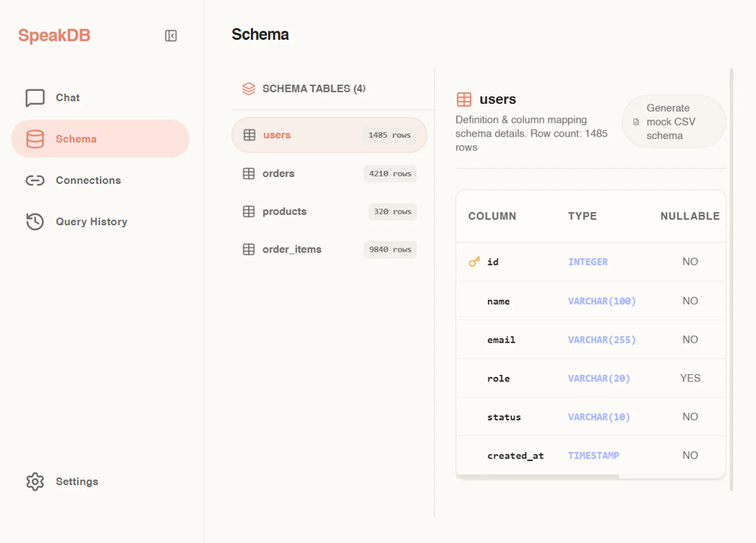Click the YES nullable value for role

click(690, 378)
